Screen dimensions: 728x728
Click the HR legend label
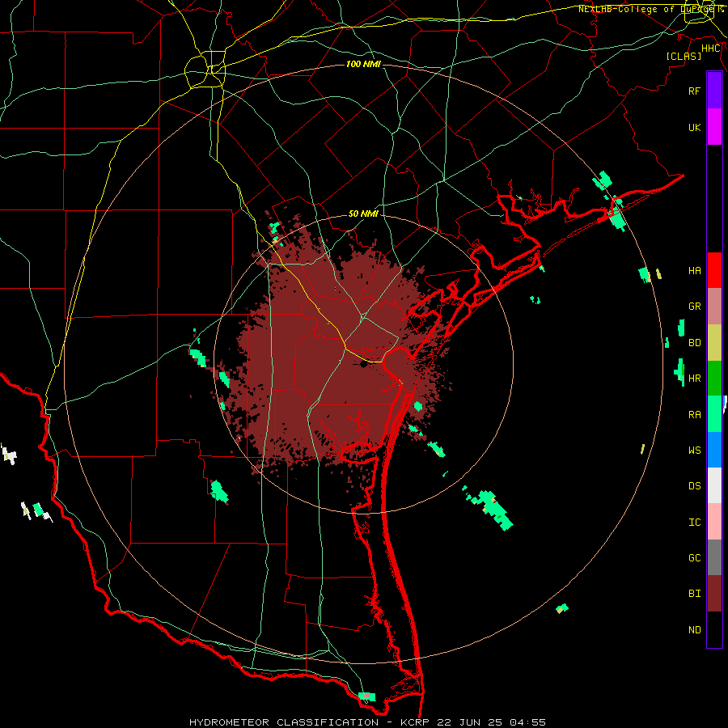(x=694, y=379)
